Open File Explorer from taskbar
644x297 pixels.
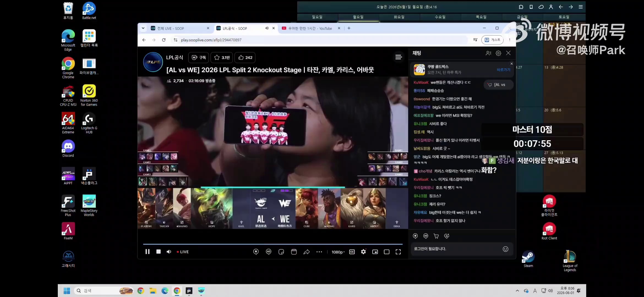point(153,291)
